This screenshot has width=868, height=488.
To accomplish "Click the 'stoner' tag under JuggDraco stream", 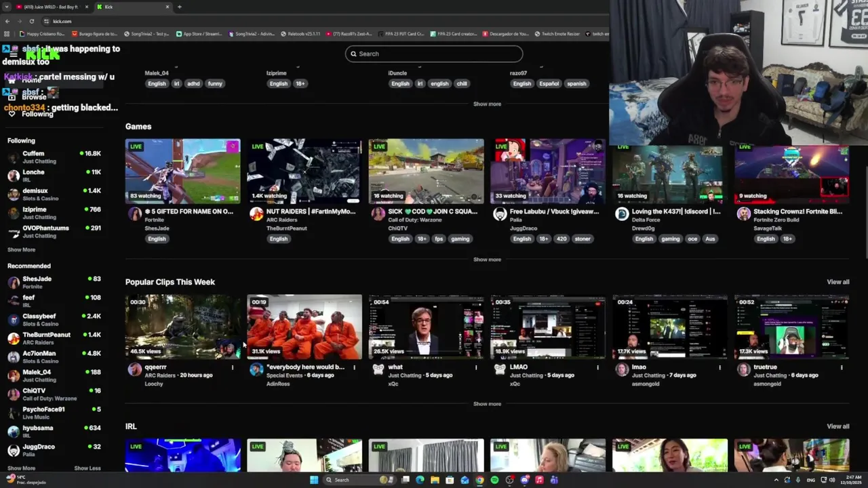I will [x=583, y=239].
